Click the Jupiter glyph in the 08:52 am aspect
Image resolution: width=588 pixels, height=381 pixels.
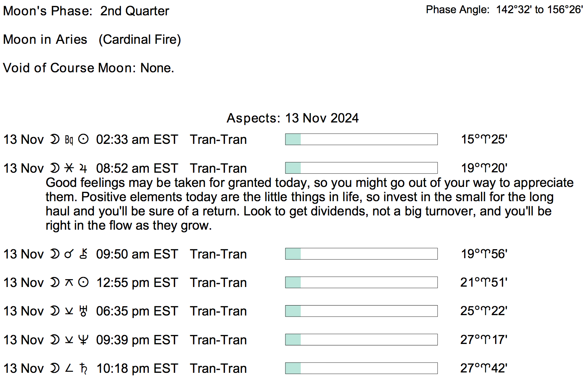(83, 168)
